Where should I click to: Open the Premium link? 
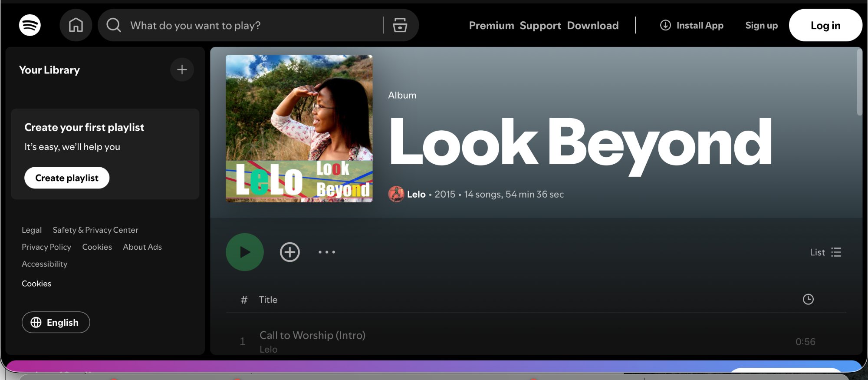coord(491,26)
